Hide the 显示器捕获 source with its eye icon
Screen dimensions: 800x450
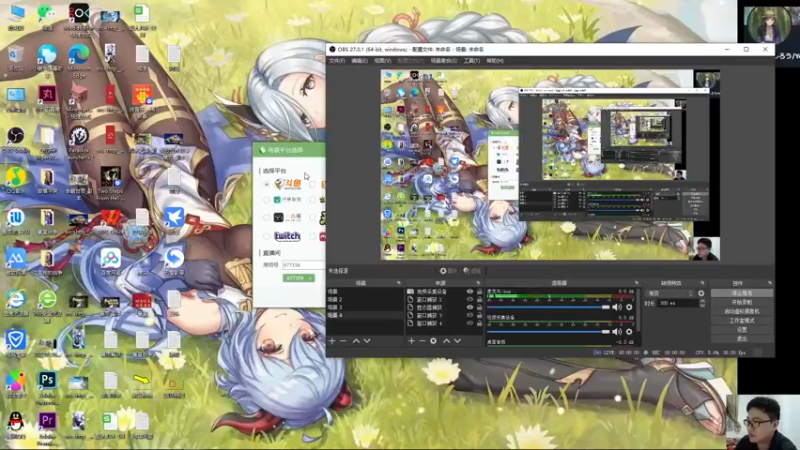(x=470, y=308)
